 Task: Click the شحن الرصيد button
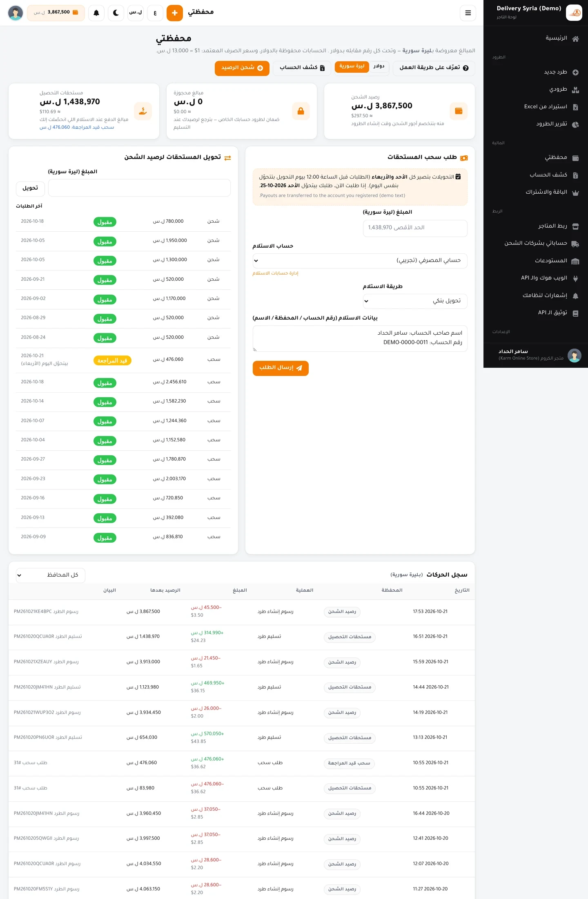click(242, 68)
